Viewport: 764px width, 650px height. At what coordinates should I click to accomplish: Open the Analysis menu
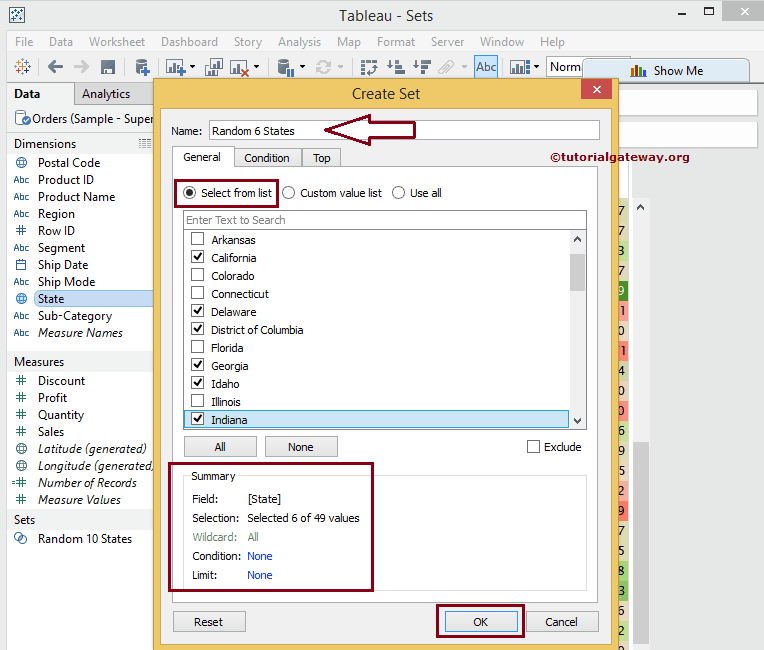pos(300,42)
